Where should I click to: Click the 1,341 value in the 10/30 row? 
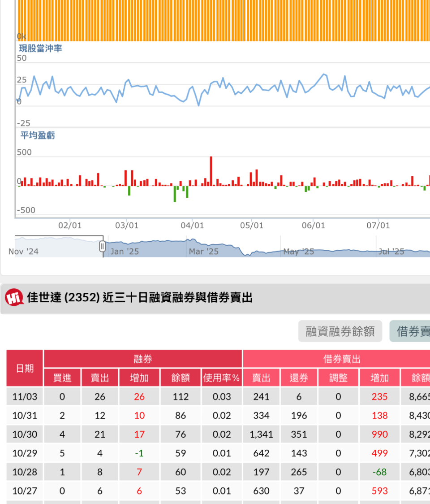pos(261,434)
